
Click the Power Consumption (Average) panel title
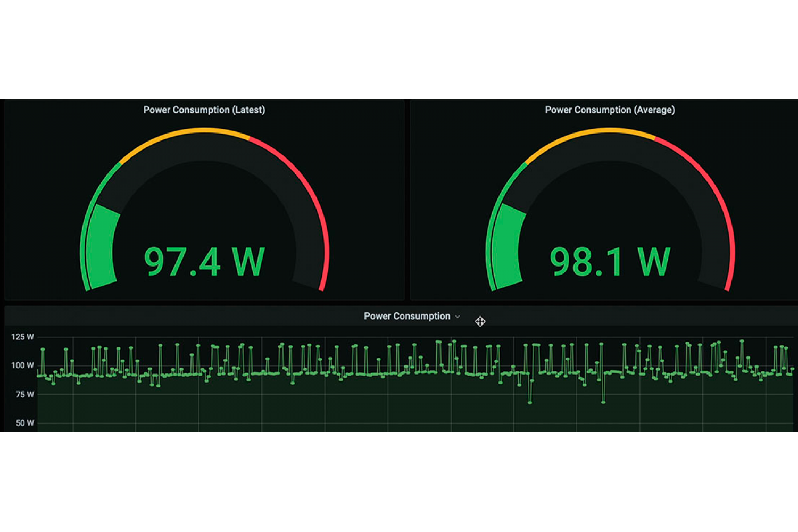(610, 110)
